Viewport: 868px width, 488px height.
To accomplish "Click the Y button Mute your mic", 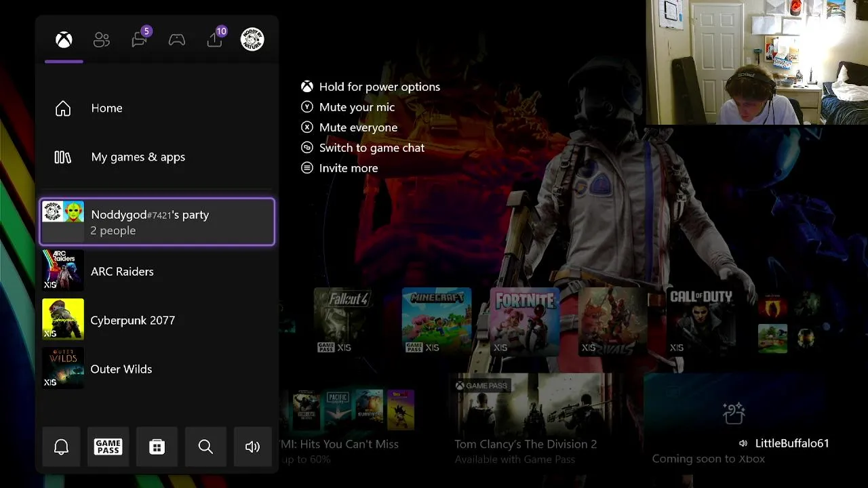I will tap(348, 107).
